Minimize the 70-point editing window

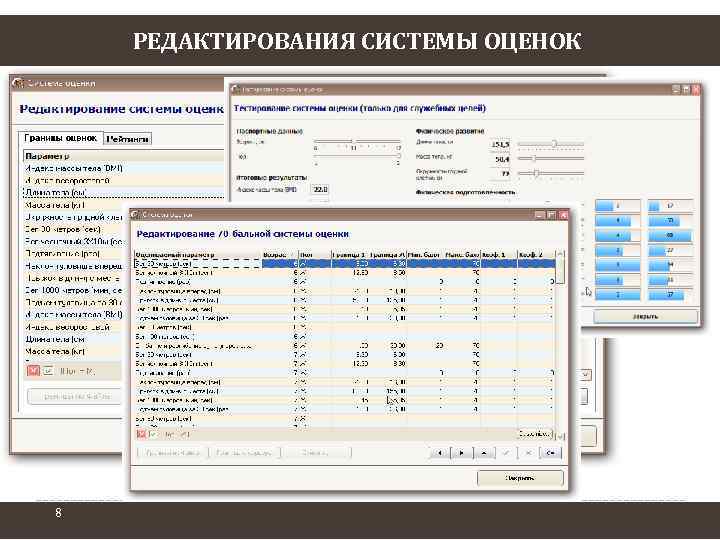click(x=540, y=214)
